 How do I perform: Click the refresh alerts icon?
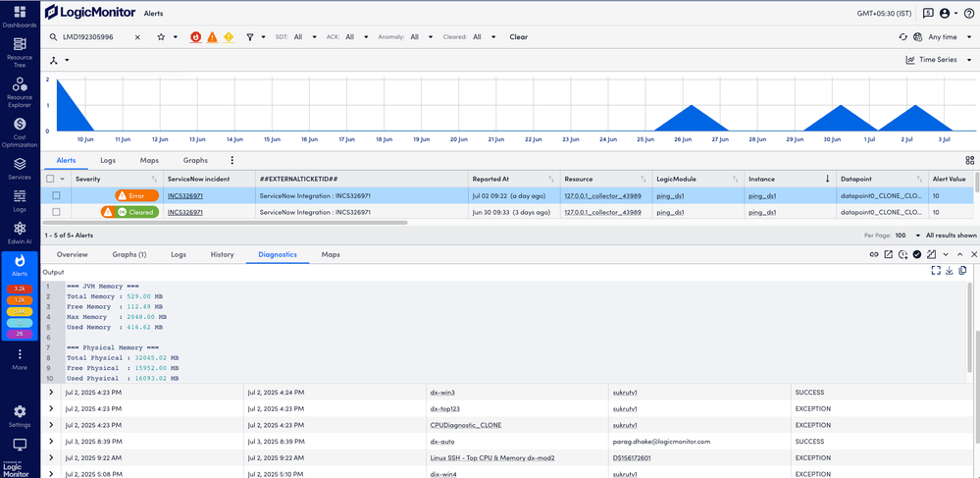tap(903, 37)
